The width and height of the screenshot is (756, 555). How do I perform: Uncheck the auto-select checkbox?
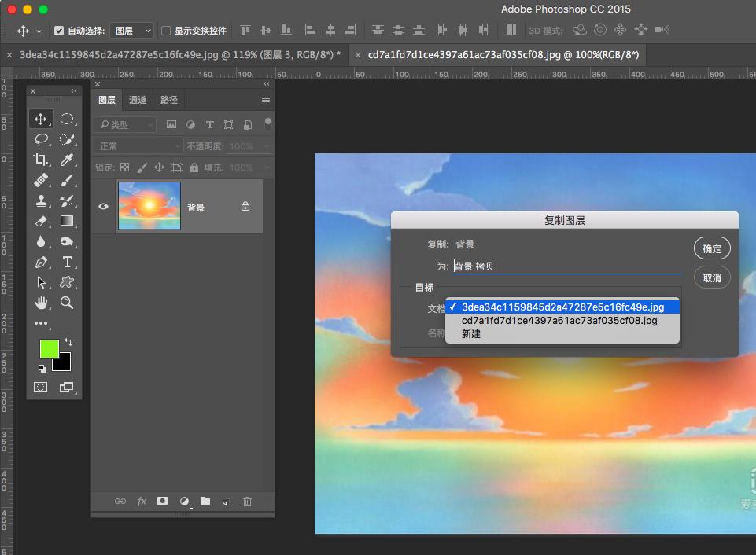coord(59,31)
